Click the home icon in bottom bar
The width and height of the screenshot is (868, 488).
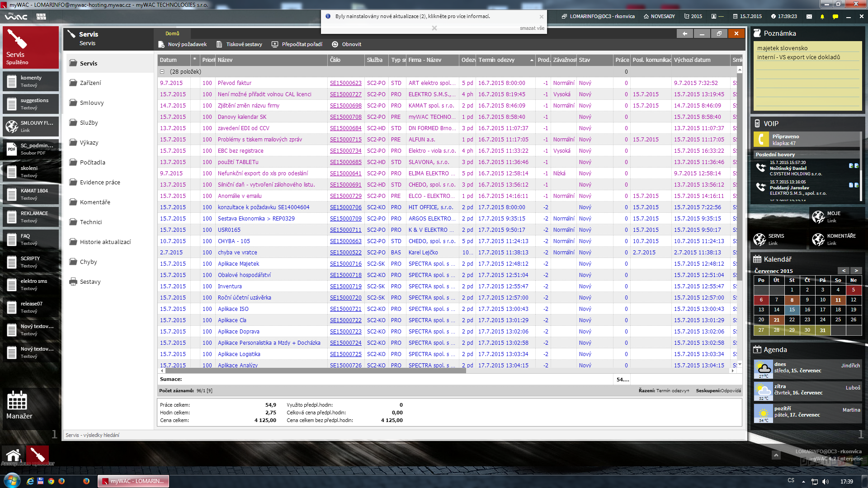pyautogui.click(x=13, y=455)
